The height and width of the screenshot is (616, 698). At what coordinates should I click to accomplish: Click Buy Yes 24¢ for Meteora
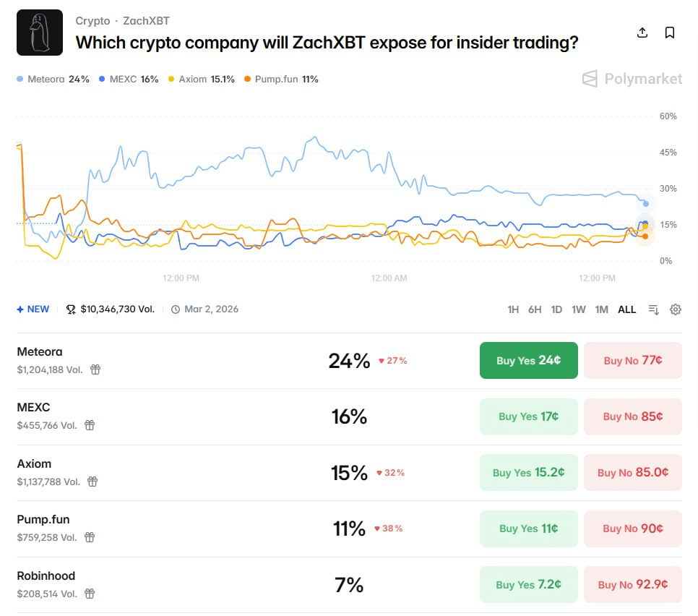point(528,360)
